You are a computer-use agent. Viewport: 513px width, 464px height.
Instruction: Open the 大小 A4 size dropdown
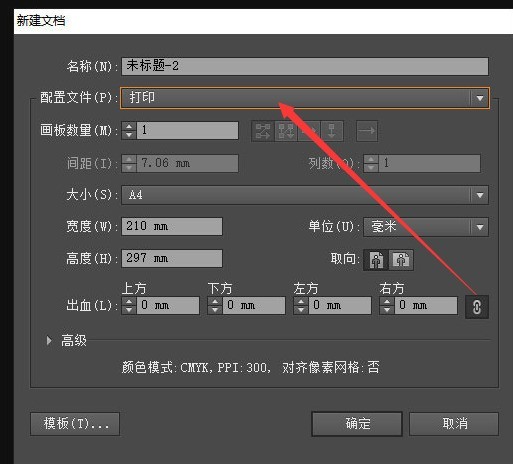(305, 195)
